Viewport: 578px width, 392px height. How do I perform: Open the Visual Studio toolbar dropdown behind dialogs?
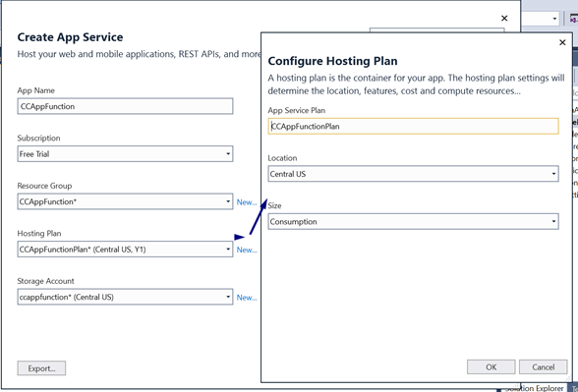(554, 19)
